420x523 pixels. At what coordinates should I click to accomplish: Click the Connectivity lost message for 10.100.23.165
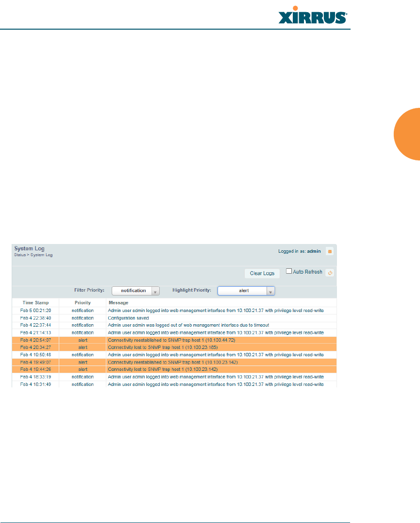point(163,348)
